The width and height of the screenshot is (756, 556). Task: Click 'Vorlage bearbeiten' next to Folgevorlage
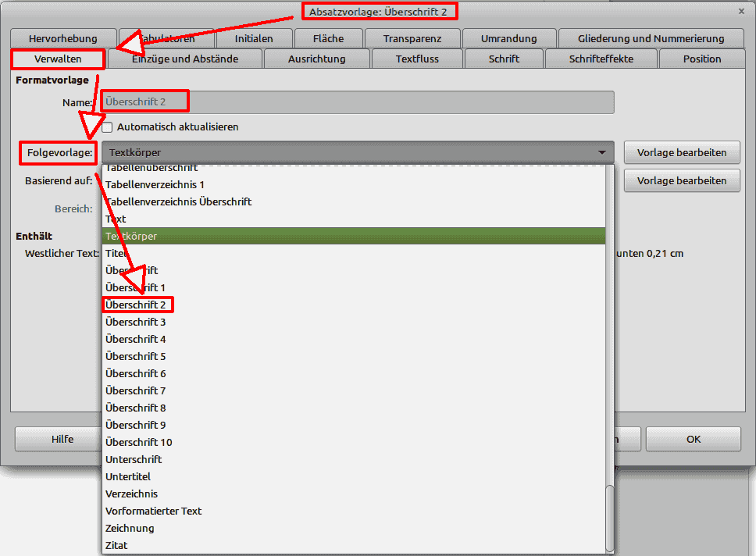point(682,153)
